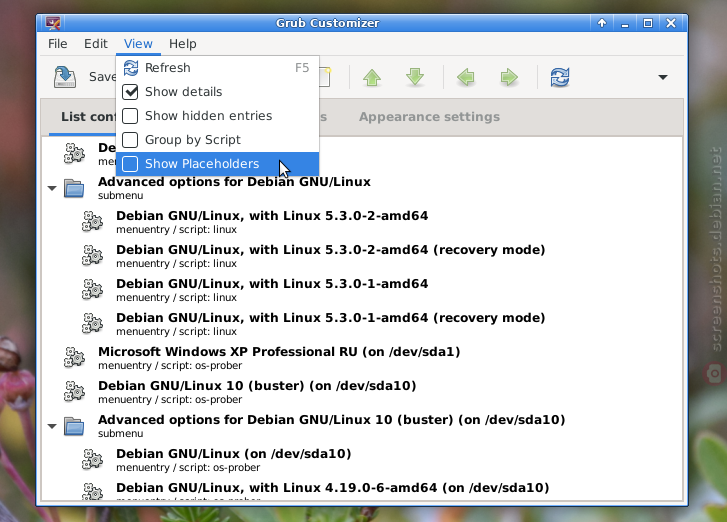This screenshot has width=727, height=522.
Task: Click the Grub Customizer title bar app icon
Action: [52, 23]
